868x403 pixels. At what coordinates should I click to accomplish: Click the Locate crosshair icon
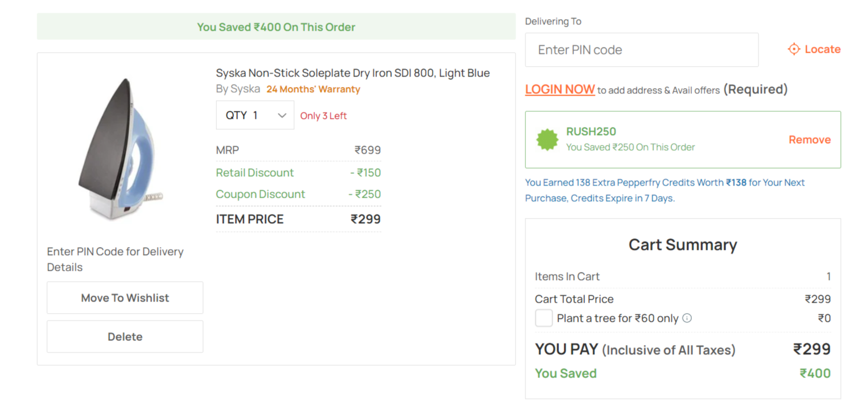click(794, 49)
